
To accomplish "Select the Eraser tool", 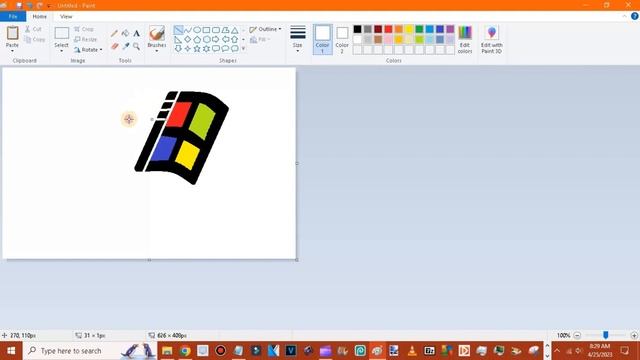I will pyautogui.click(x=114, y=46).
